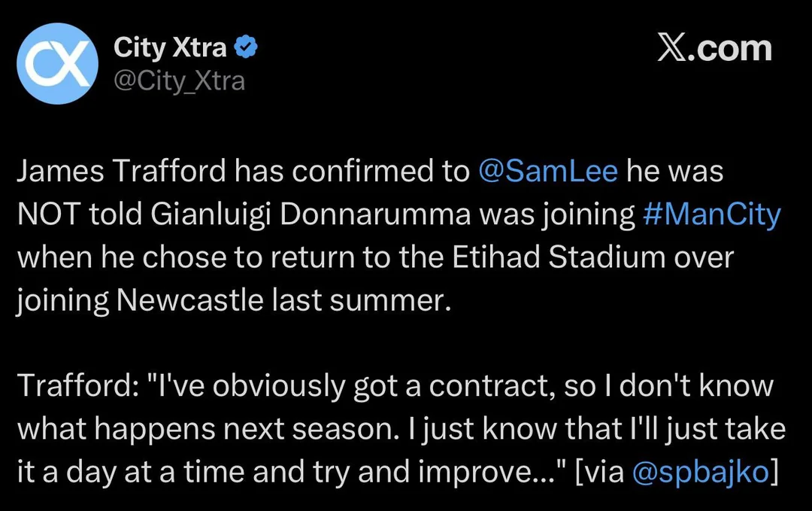Open the @City_Xtra handle
Viewport: 812px width, 511px height.
[179, 80]
